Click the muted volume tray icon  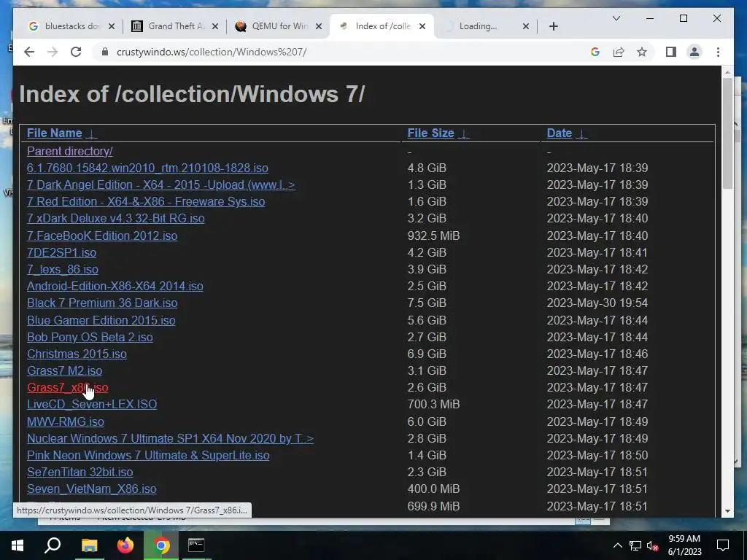(x=653, y=545)
